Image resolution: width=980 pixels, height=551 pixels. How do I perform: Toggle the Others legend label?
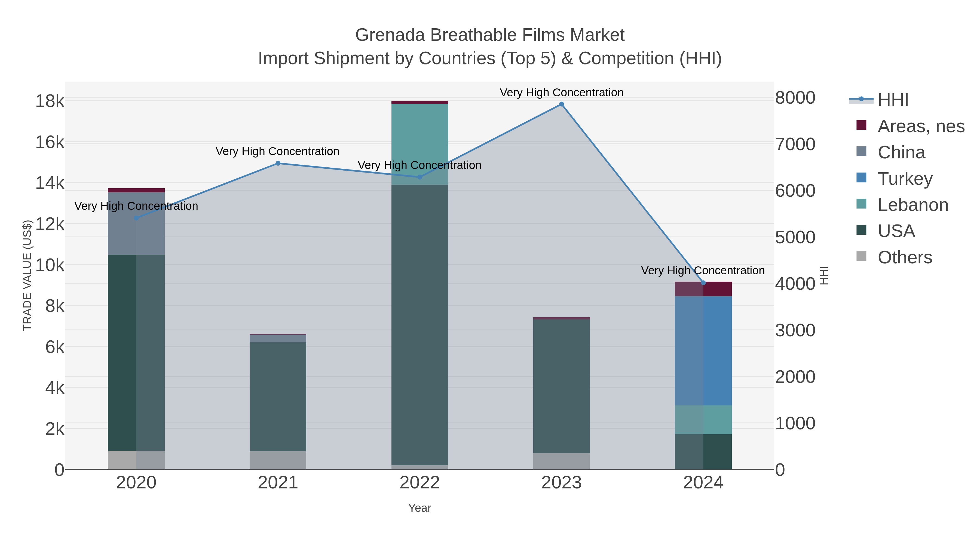click(x=905, y=257)
